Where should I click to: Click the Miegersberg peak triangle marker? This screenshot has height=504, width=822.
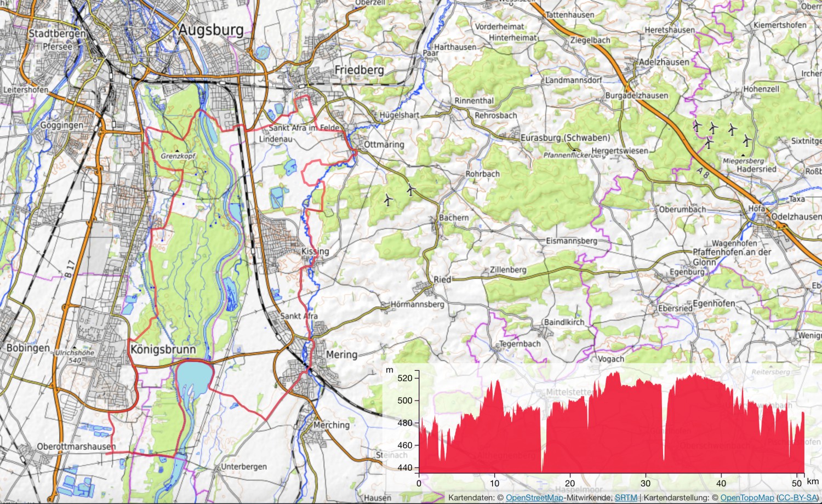(743, 155)
